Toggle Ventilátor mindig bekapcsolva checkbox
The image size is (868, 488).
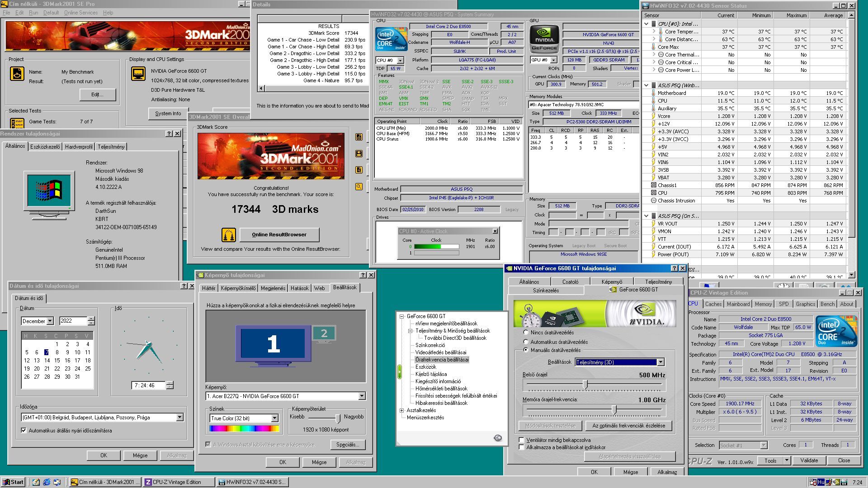pyautogui.click(x=522, y=440)
